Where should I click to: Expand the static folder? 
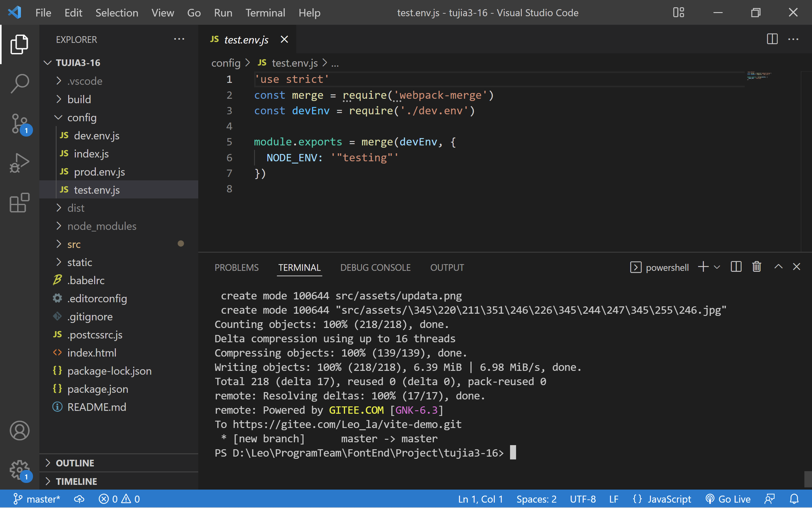[x=119, y=262]
